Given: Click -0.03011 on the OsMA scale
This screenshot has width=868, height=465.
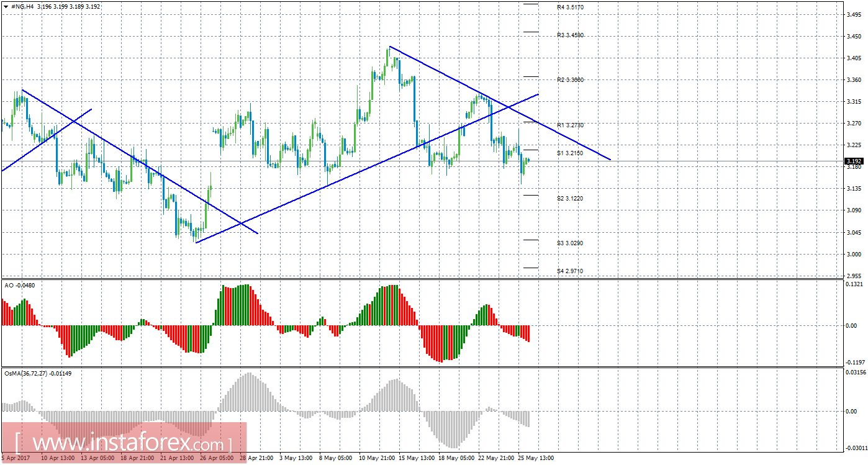Looking at the screenshot, I should point(856,448).
